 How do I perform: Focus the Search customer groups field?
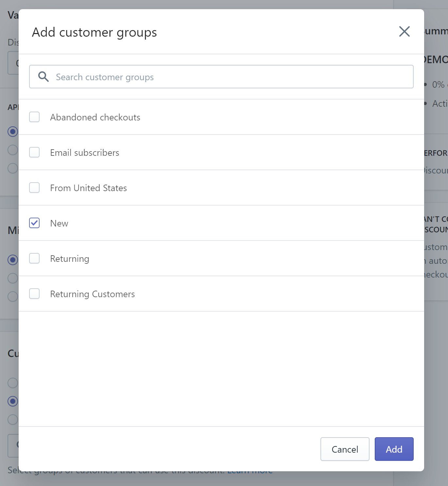(229, 77)
